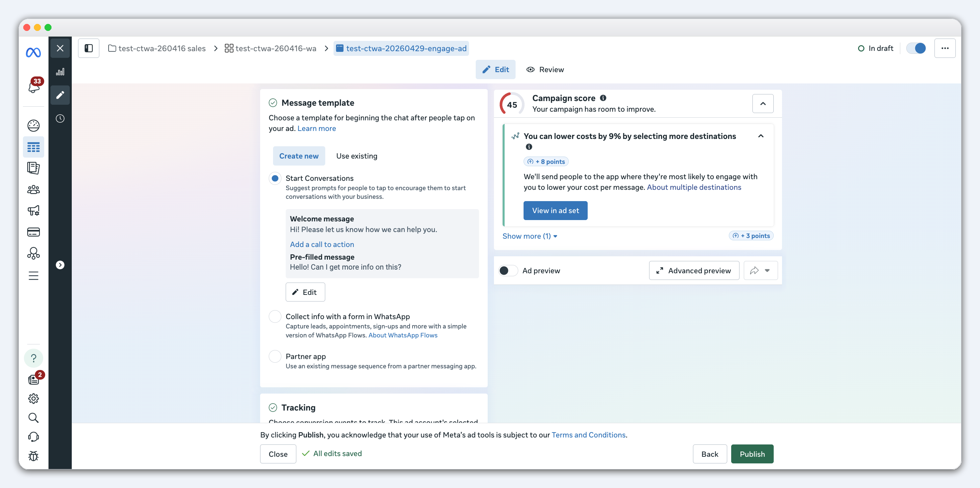The height and width of the screenshot is (488, 980).
Task: Open settings gear icon in sidebar
Action: pyautogui.click(x=34, y=399)
